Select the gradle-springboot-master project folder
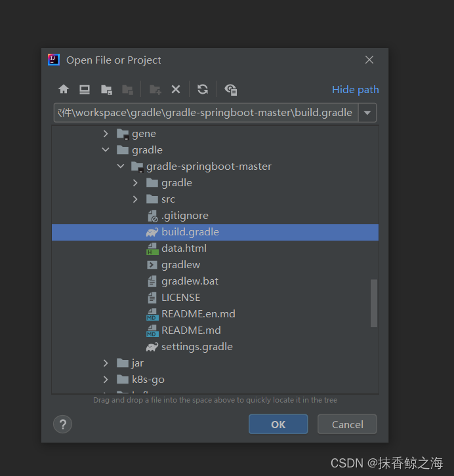454x476 pixels. (x=215, y=167)
